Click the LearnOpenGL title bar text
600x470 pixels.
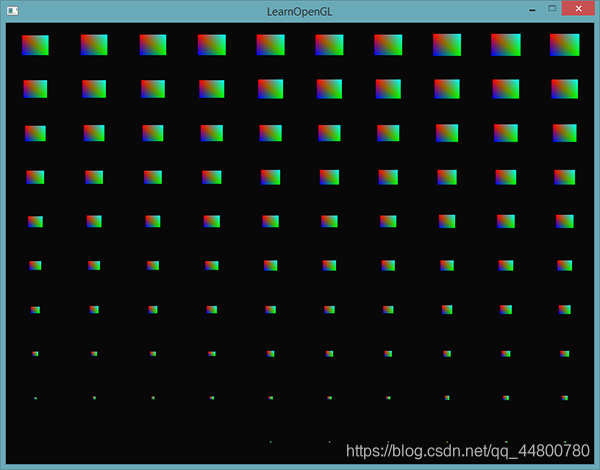[x=299, y=12]
